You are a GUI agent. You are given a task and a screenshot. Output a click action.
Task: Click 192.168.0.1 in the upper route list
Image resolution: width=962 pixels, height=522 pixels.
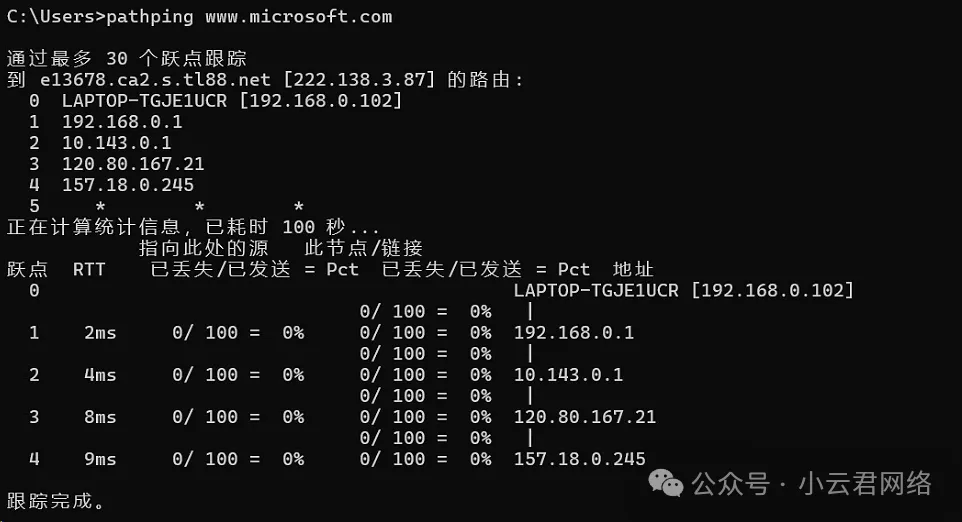(x=122, y=121)
